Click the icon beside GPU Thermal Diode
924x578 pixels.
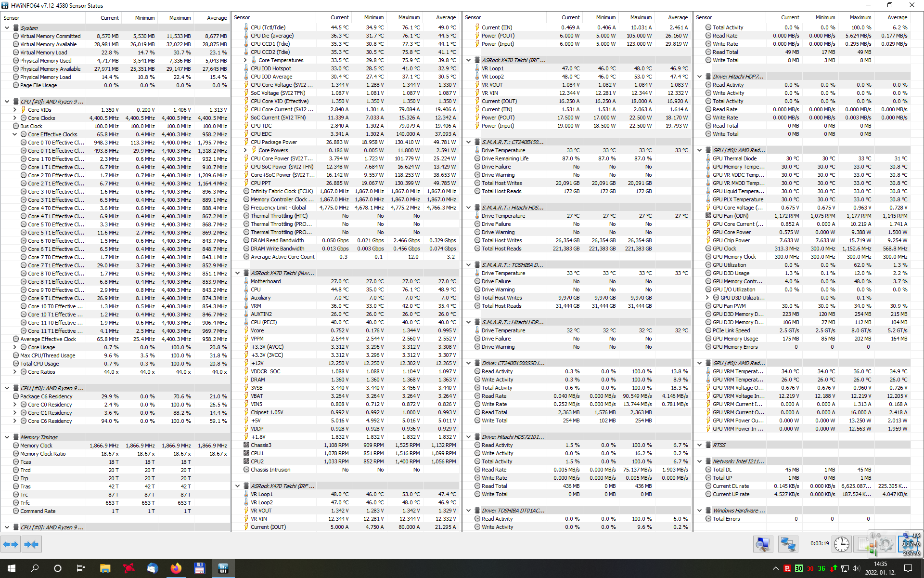coord(708,158)
